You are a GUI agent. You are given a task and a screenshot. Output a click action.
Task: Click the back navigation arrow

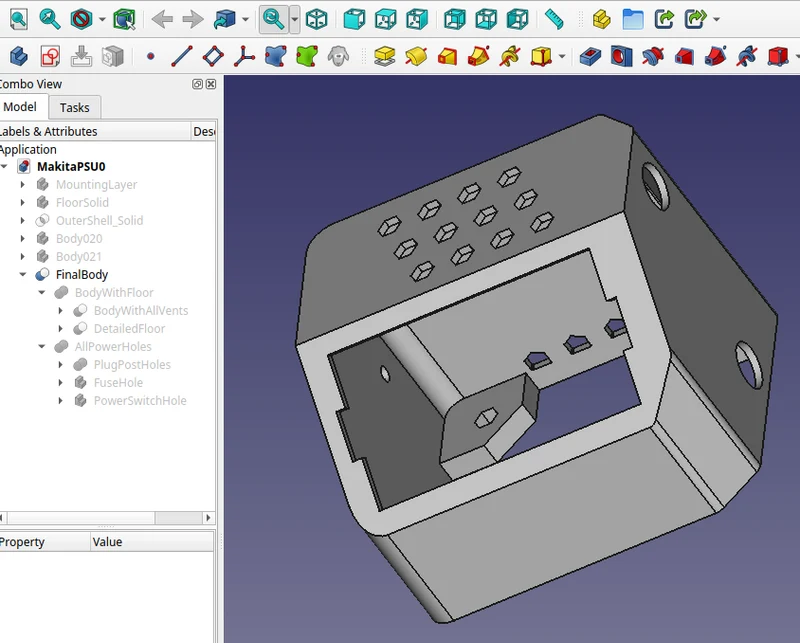(162, 19)
